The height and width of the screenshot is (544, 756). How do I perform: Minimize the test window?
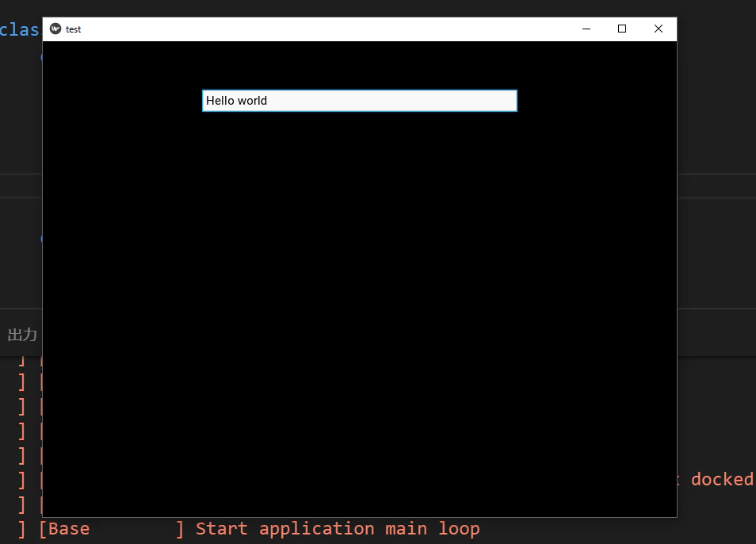(x=586, y=29)
